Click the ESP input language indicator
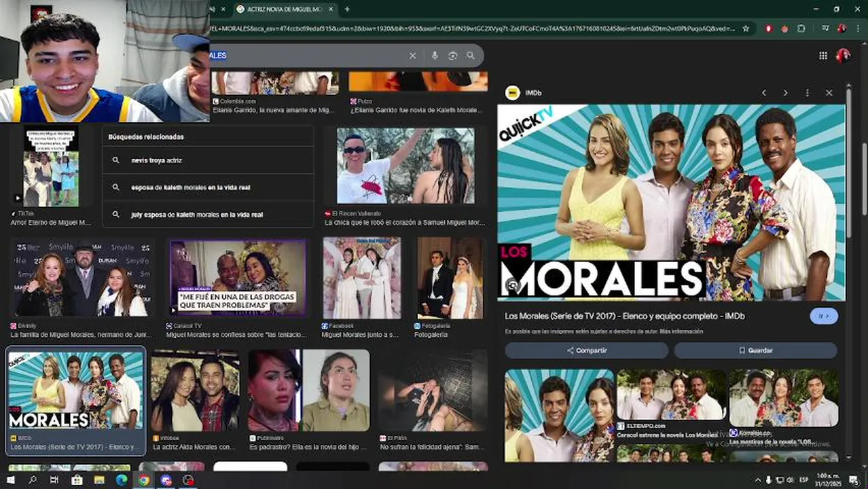868x489 pixels. (x=803, y=480)
